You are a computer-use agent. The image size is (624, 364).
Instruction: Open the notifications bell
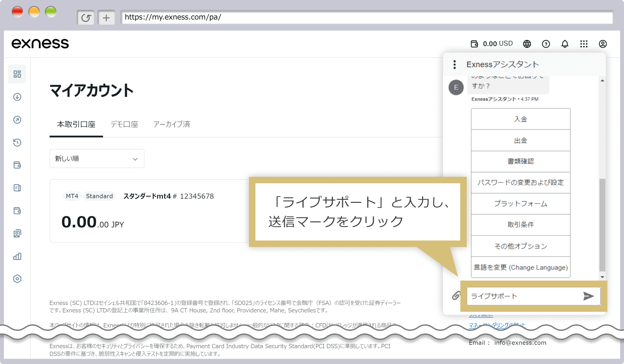(x=565, y=44)
